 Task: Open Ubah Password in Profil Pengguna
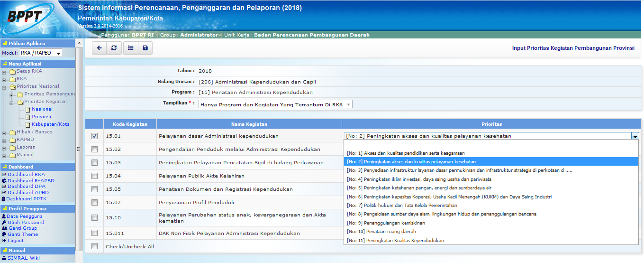click(x=26, y=223)
